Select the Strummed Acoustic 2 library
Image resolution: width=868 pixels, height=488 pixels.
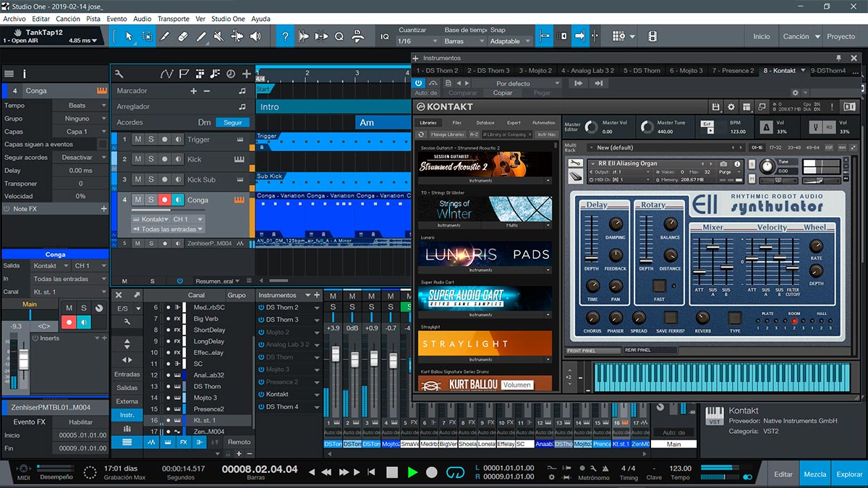485,165
